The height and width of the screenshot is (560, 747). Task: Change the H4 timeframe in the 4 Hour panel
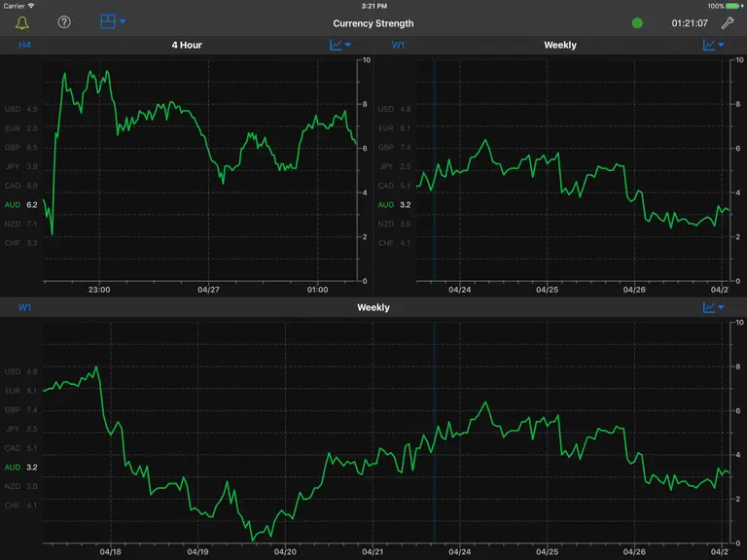tap(24, 45)
